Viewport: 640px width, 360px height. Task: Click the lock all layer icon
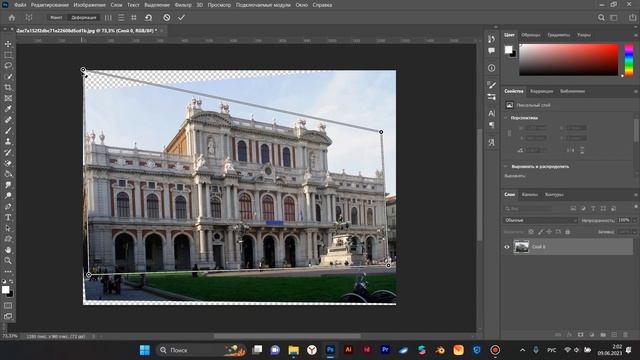(567, 232)
